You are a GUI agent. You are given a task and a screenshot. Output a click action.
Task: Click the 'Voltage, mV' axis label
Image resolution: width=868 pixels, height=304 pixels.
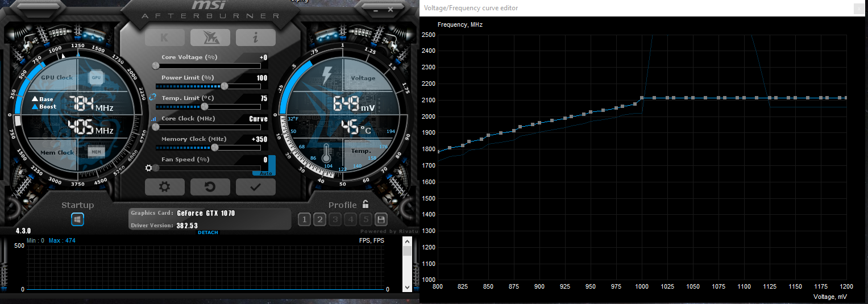click(829, 297)
